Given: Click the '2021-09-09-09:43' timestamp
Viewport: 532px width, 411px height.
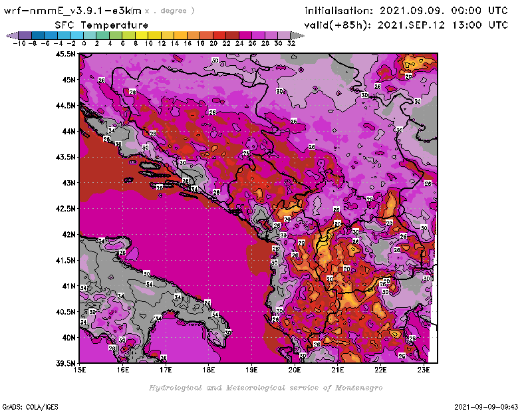Looking at the screenshot, I should pyautogui.click(x=486, y=407).
